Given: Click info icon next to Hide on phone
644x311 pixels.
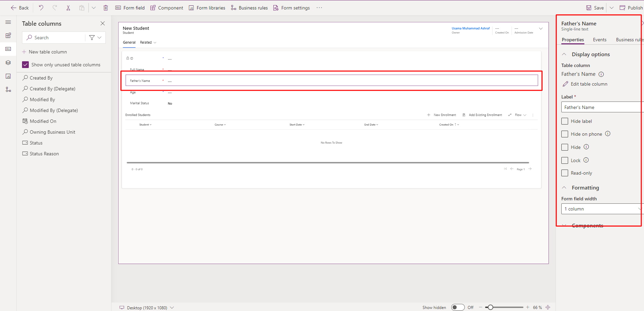Looking at the screenshot, I should tap(608, 134).
